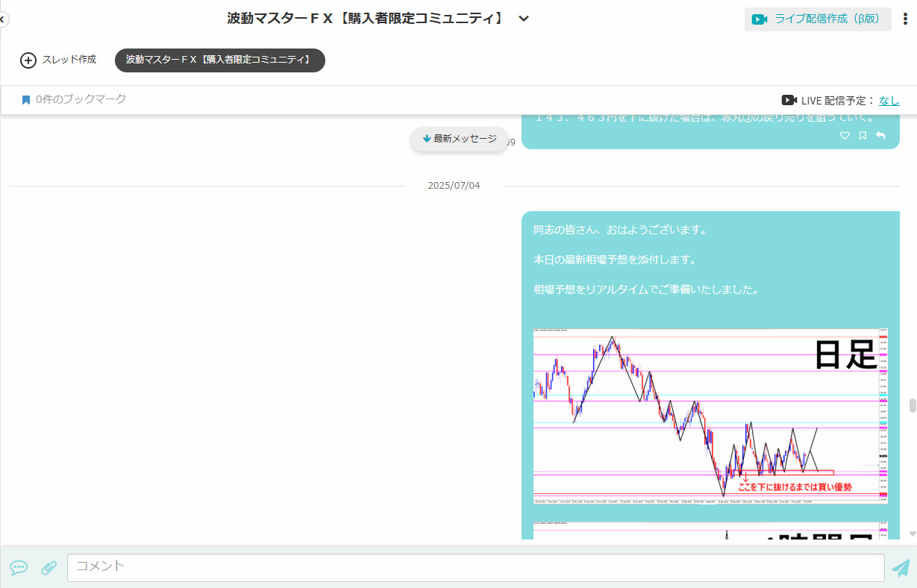Send the comment with the paper plane icon
The image size is (917, 588).
(x=901, y=568)
